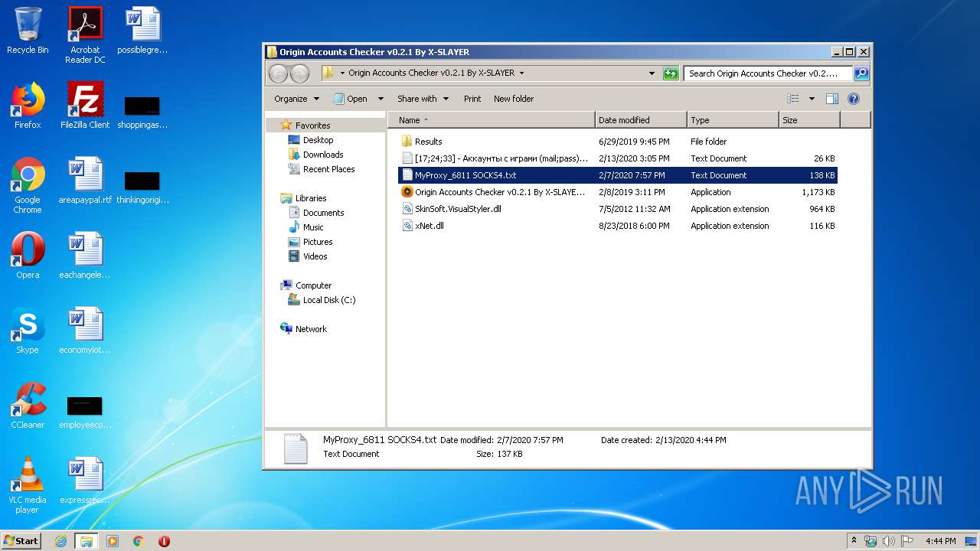Image resolution: width=980 pixels, height=551 pixels.
Task: Click the Open toolbar button
Action: [351, 99]
